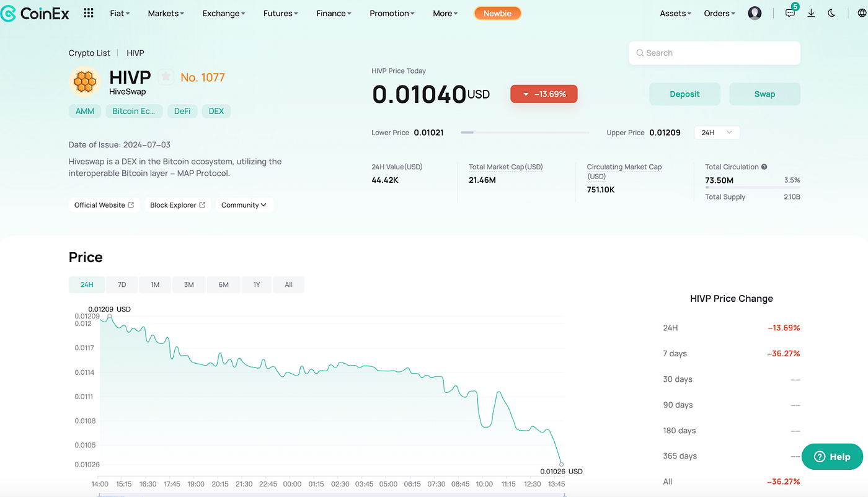Favorite HIVP with the star icon

click(166, 77)
